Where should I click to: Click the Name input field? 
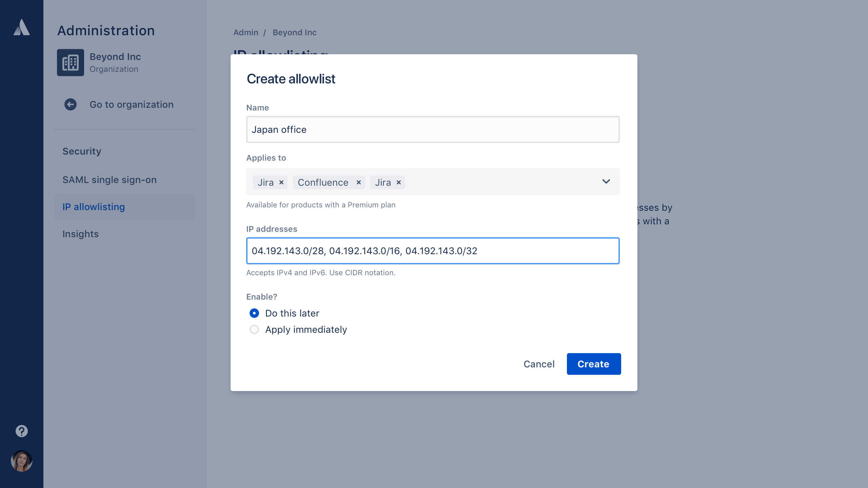(433, 129)
